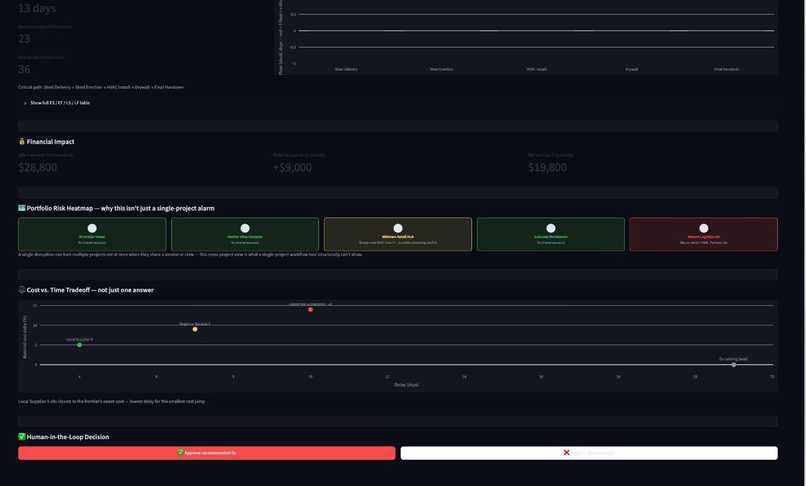
Task: Click the Critical path description text
Action: point(101,87)
